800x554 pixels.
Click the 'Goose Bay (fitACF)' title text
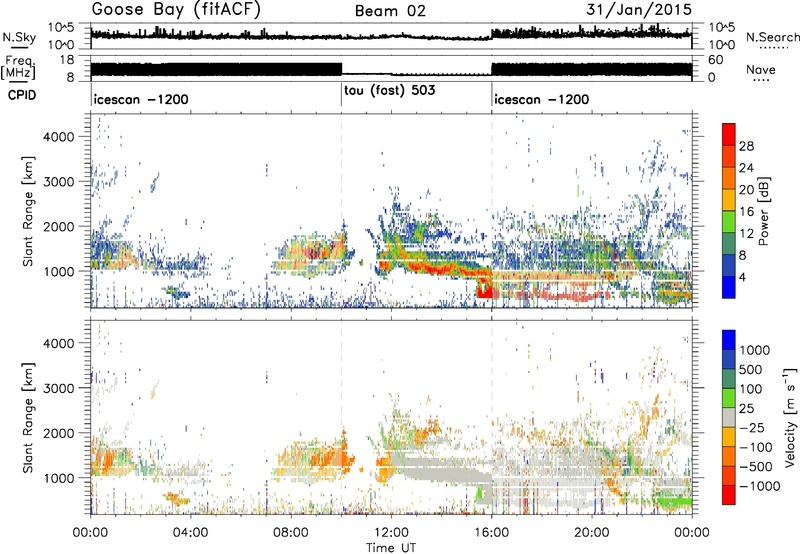tap(176, 10)
